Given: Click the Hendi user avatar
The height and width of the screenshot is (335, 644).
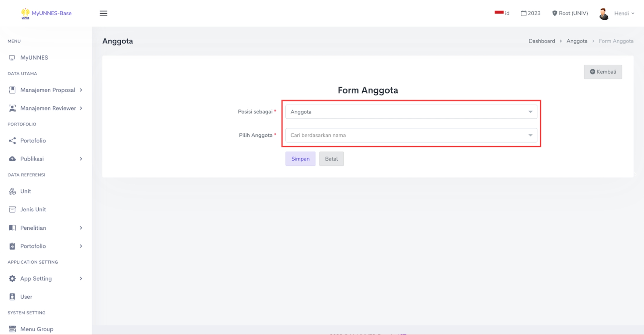Looking at the screenshot, I should tap(604, 13).
